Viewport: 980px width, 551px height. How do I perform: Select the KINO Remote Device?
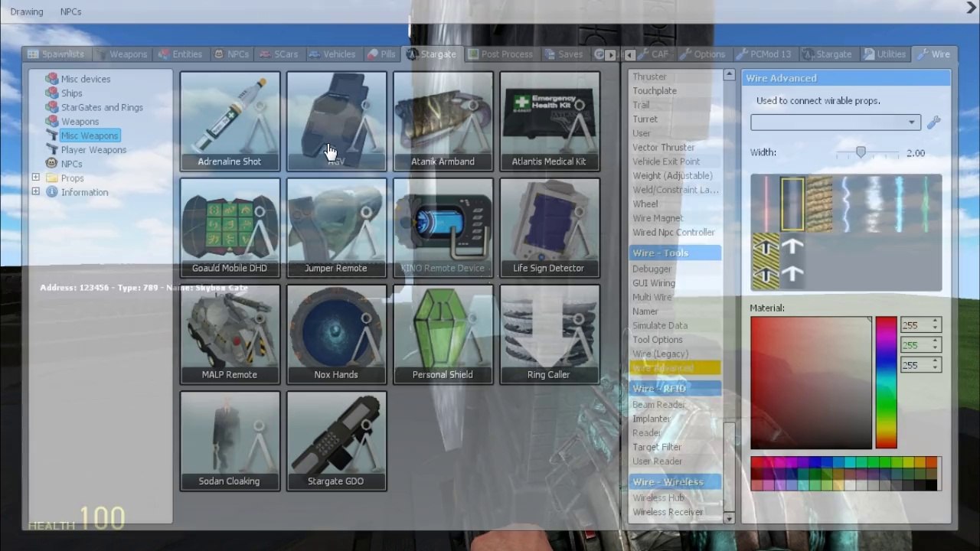pyautogui.click(x=443, y=227)
